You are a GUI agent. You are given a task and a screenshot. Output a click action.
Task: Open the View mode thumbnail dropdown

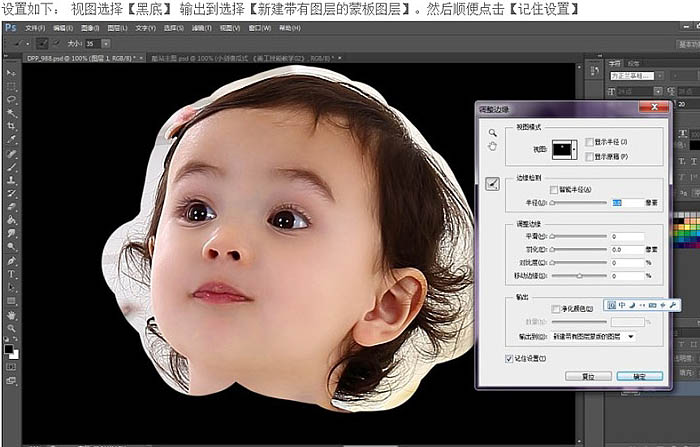(x=566, y=149)
